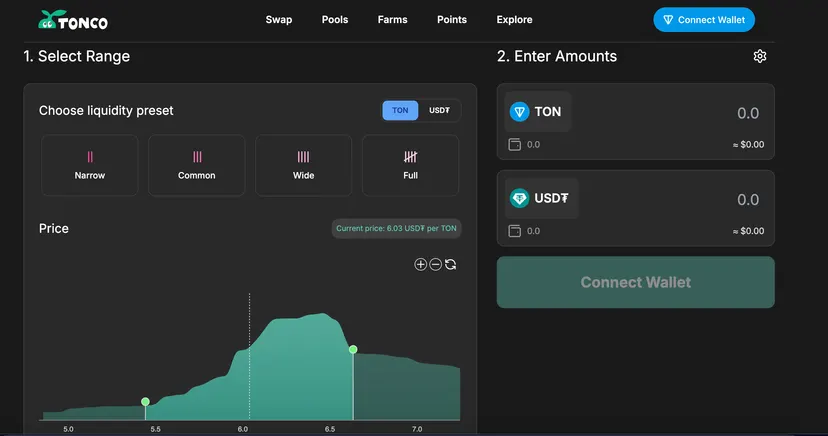The image size is (828, 436).
Task: Click the USDT ≈ $0.00 value
Action: click(x=748, y=231)
